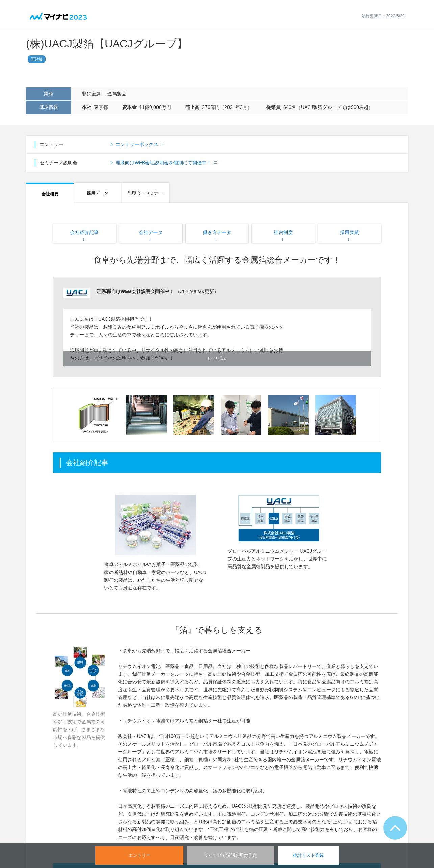This screenshot has width=434, height=868.
Task: Click the 最終更新日：2022/6/29 text
Action: (x=383, y=16)
